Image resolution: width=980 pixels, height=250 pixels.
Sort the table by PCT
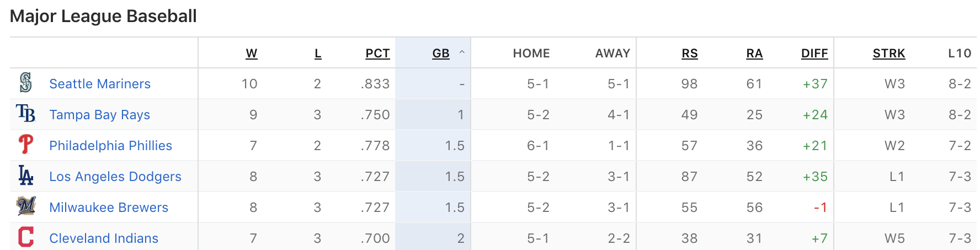377,54
